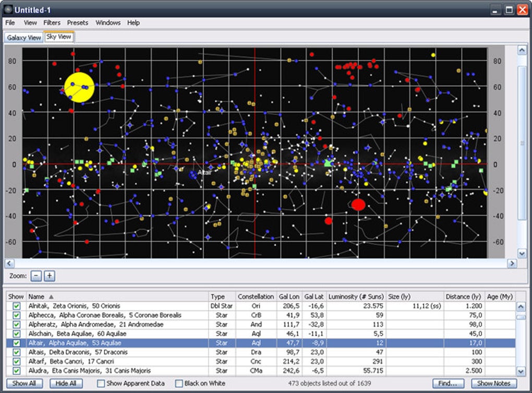Sort by Distance (ly) column header
The image size is (532, 393).
click(x=464, y=296)
